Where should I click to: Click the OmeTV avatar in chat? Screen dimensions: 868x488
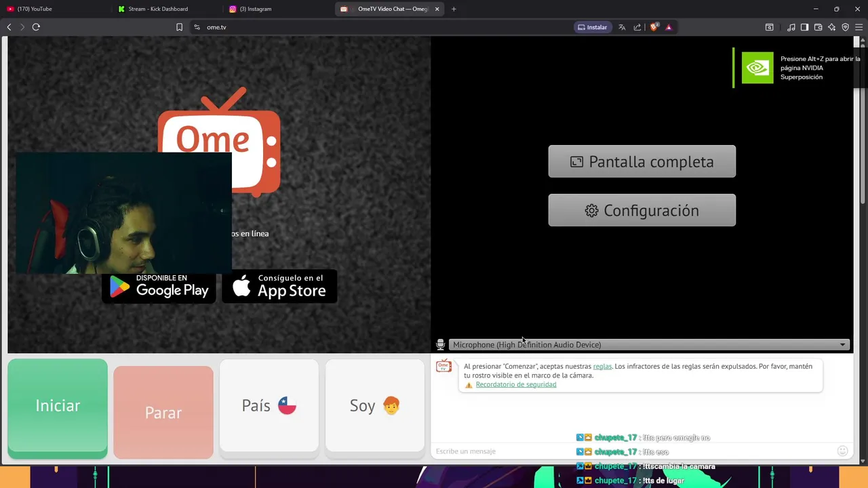[x=443, y=367]
